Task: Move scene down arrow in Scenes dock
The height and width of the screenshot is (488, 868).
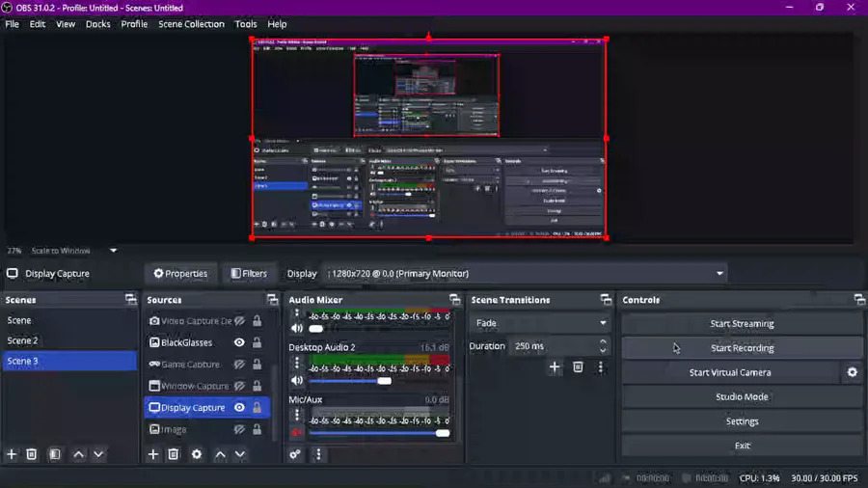Action: (x=98, y=454)
